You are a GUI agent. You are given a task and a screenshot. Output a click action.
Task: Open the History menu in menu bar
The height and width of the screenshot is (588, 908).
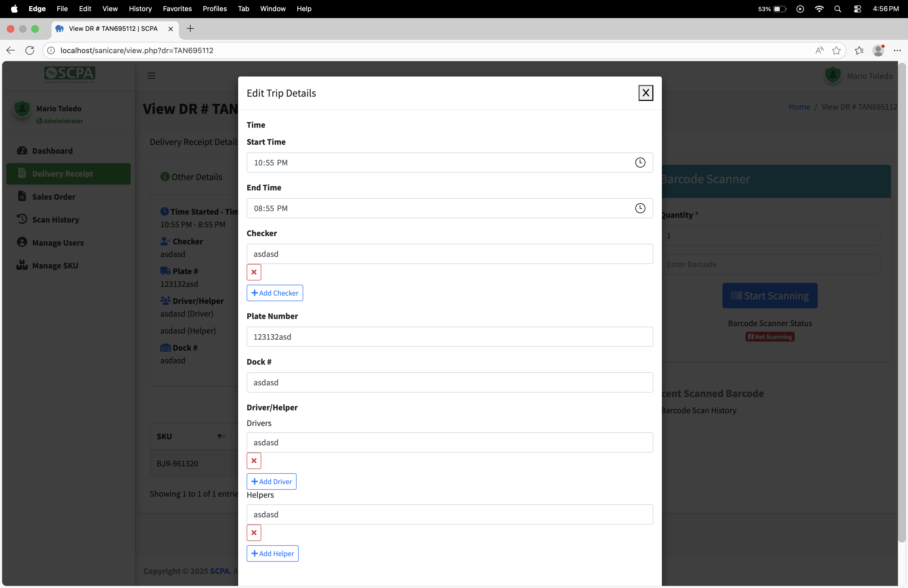(x=140, y=8)
